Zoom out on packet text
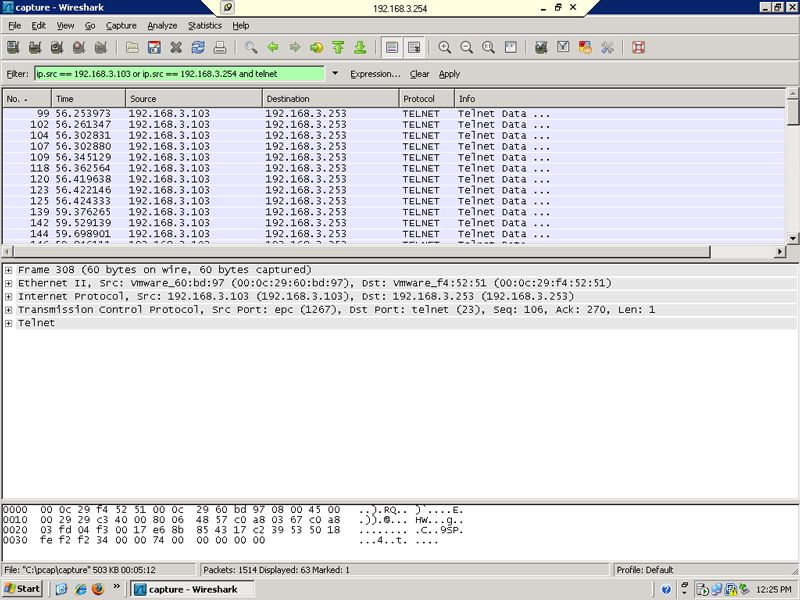 pos(467,47)
